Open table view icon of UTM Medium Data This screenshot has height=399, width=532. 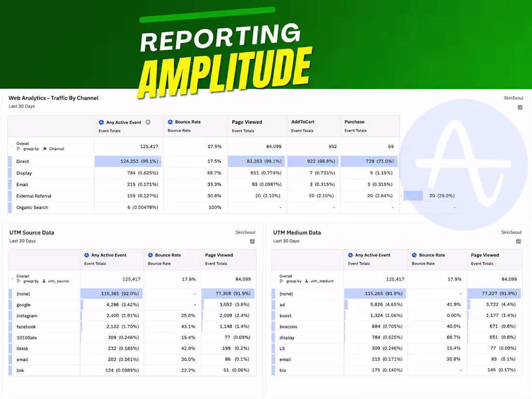(x=518, y=241)
